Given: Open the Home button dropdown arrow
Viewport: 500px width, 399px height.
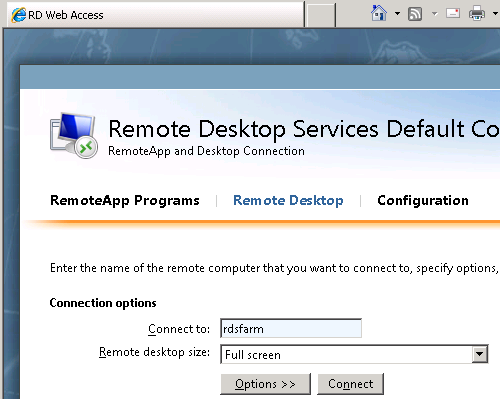Looking at the screenshot, I should click(x=397, y=14).
